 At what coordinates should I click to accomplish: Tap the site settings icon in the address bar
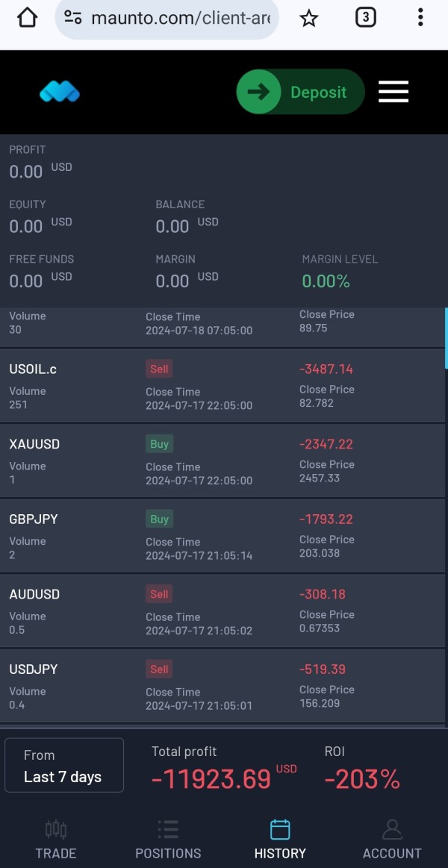[73, 18]
